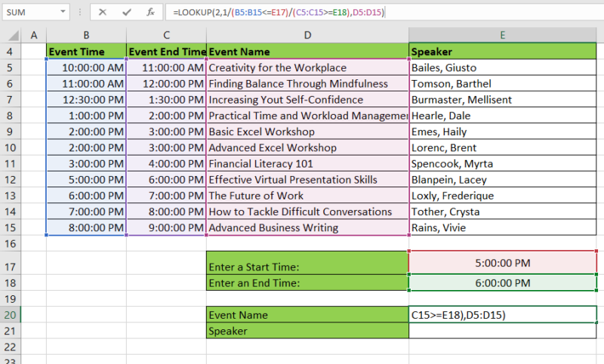The height and width of the screenshot is (364, 604).
Task: Click the Select All corner triangle
Action: point(11,35)
